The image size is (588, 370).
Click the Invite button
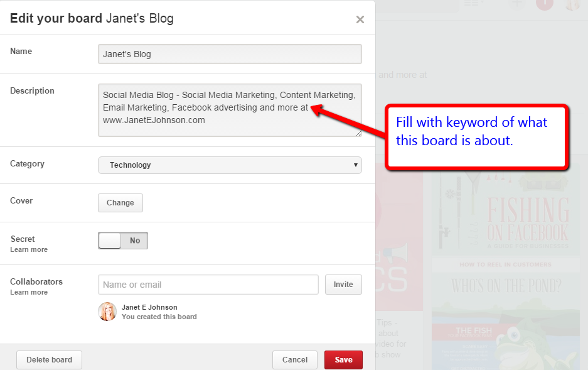343,285
